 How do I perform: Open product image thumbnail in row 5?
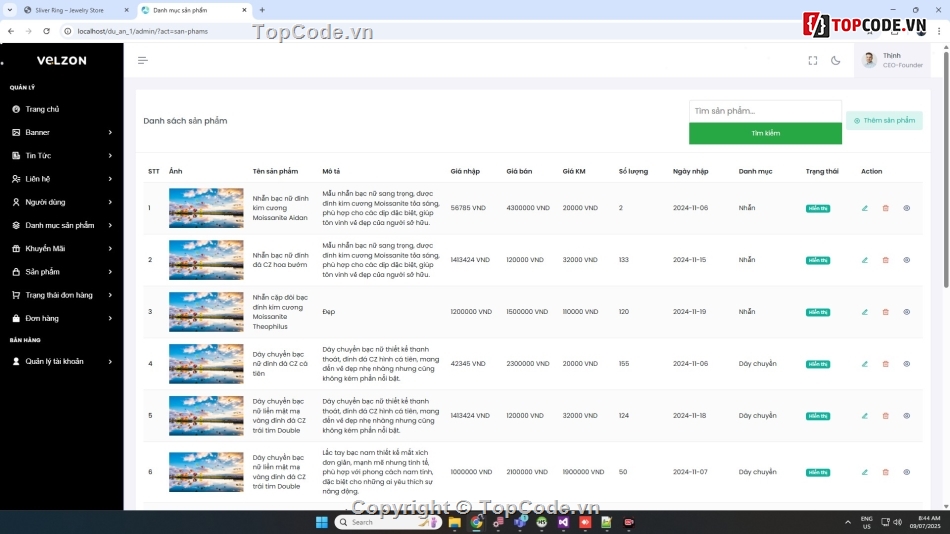pos(206,416)
